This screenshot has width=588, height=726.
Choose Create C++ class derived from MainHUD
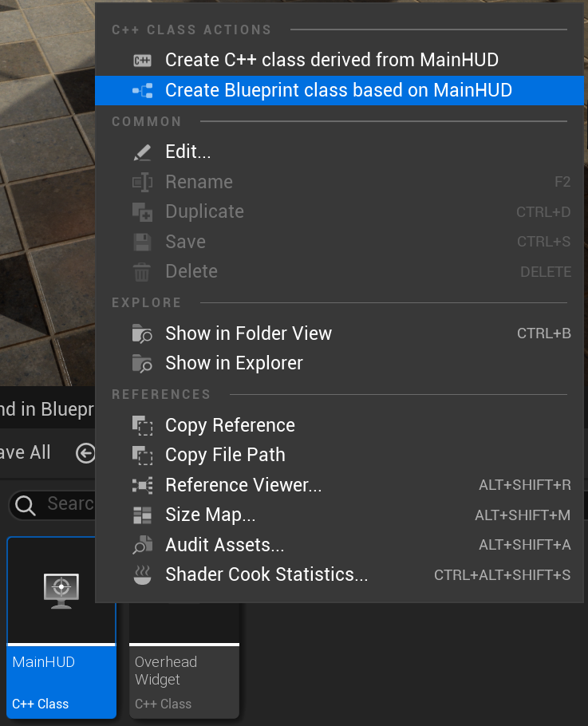pos(339,60)
